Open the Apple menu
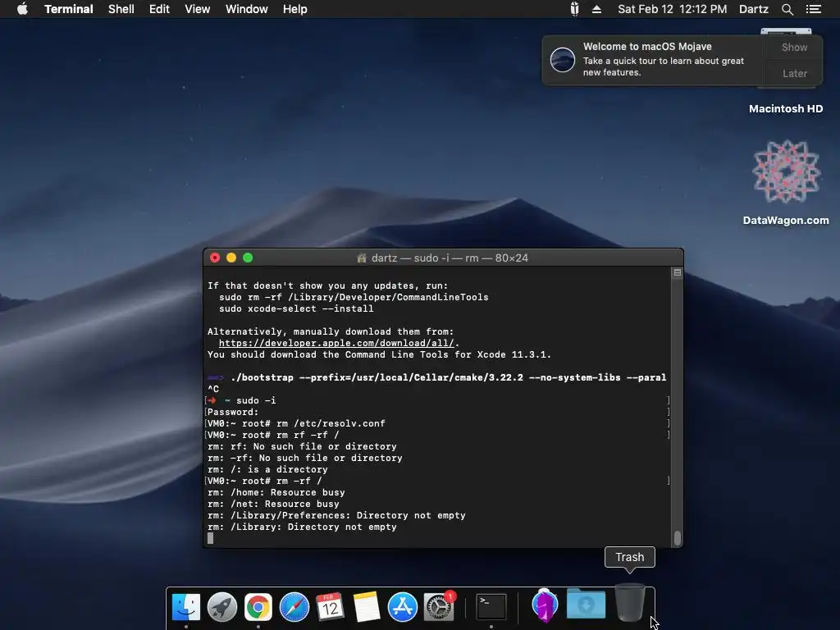Viewport: 840px width, 630px height. click(x=22, y=9)
